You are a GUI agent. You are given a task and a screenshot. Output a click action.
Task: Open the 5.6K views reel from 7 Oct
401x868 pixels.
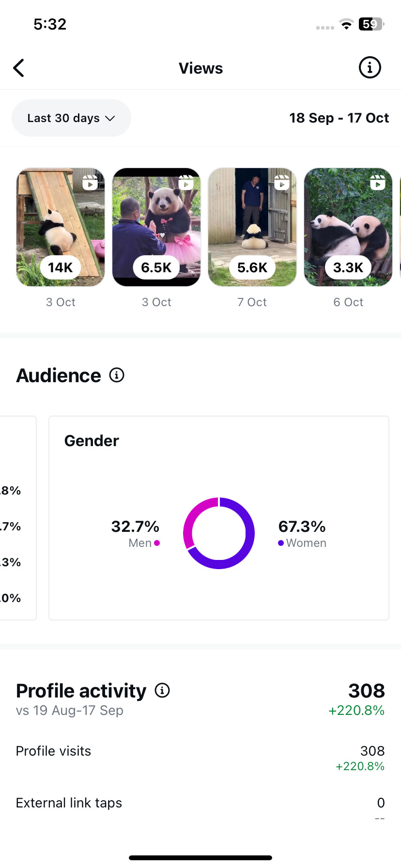pyautogui.click(x=252, y=227)
